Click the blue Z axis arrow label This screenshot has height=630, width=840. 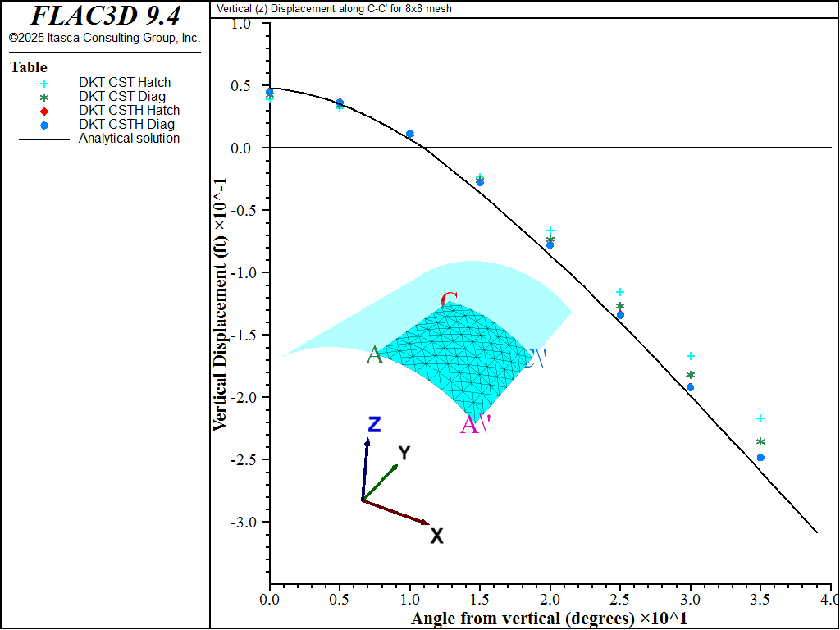click(x=374, y=424)
